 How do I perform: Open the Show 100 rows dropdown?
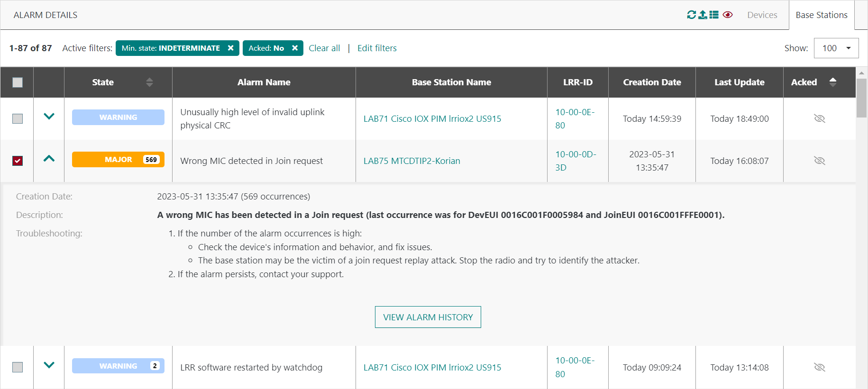[x=836, y=48]
